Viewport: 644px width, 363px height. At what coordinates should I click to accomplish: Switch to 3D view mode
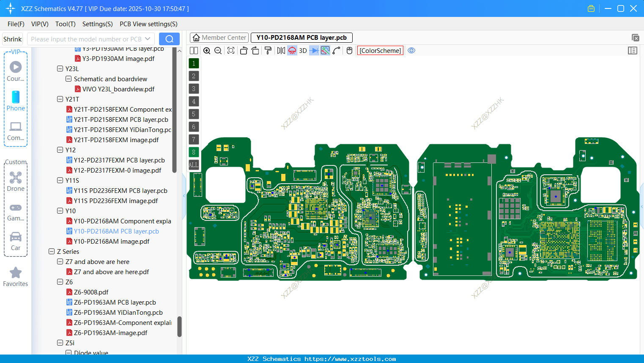(303, 50)
